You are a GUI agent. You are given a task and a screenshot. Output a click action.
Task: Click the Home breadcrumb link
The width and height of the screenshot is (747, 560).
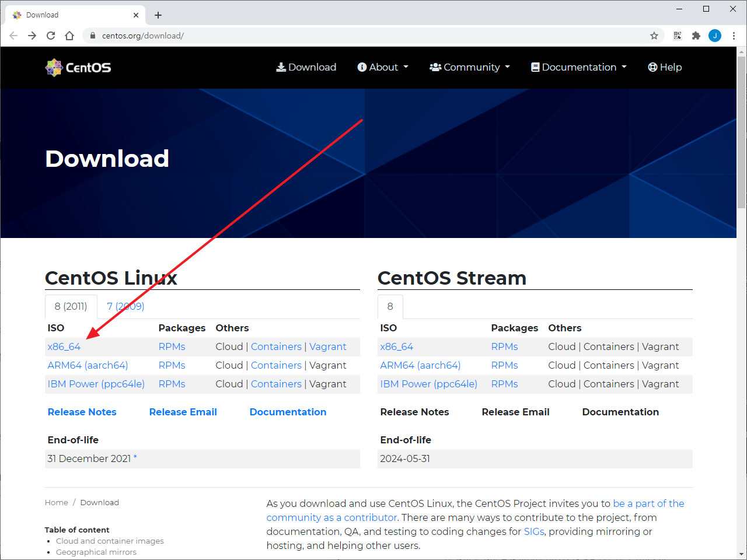coord(57,502)
